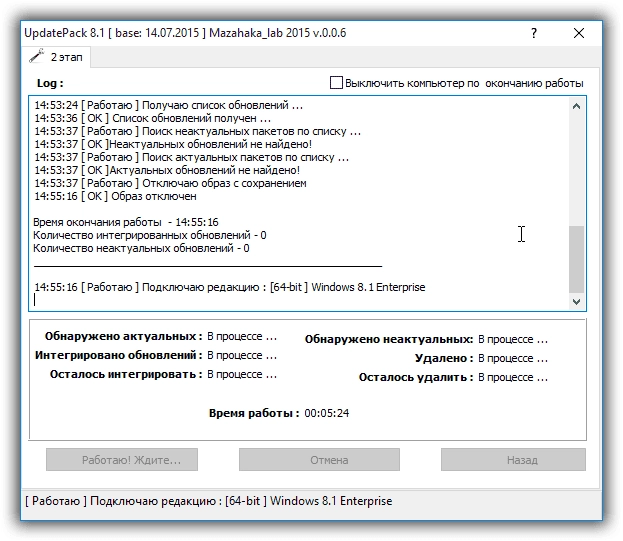Click the log scrollbar down arrow
Viewport: 623px width, 541px height.
click(x=577, y=302)
